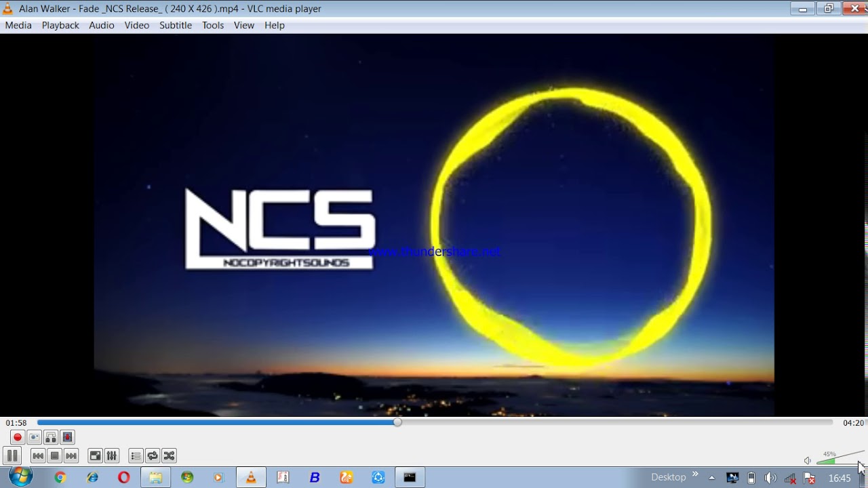Open the Video menu
Screen dimensions: 868x488
(x=136, y=25)
